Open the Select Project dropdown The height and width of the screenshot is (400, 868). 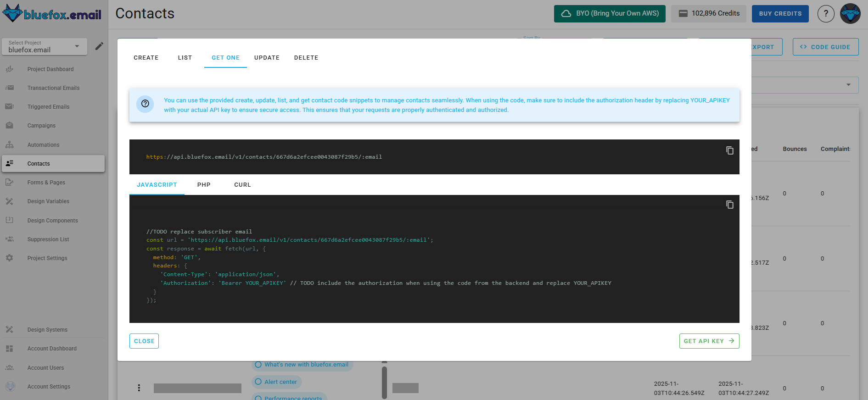[45, 46]
